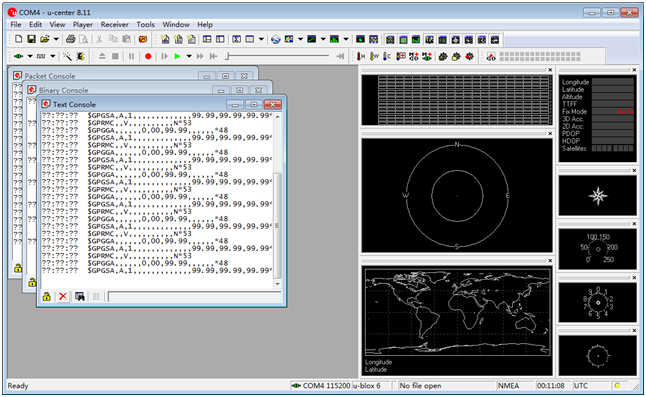This screenshot has width=646, height=397.
Task: Click Text Console red X clear icon
Action: 63,296
